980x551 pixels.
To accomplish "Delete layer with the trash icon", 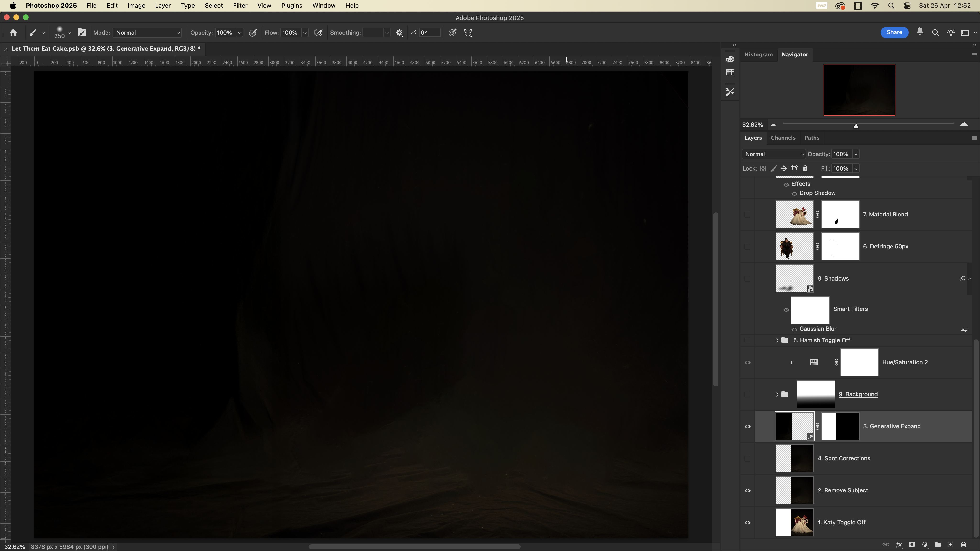I will pyautogui.click(x=963, y=545).
